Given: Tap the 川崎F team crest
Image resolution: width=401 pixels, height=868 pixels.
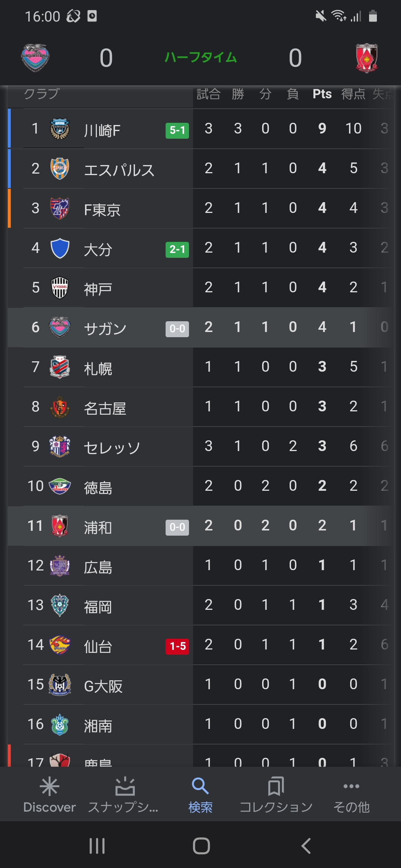Looking at the screenshot, I should (60, 129).
